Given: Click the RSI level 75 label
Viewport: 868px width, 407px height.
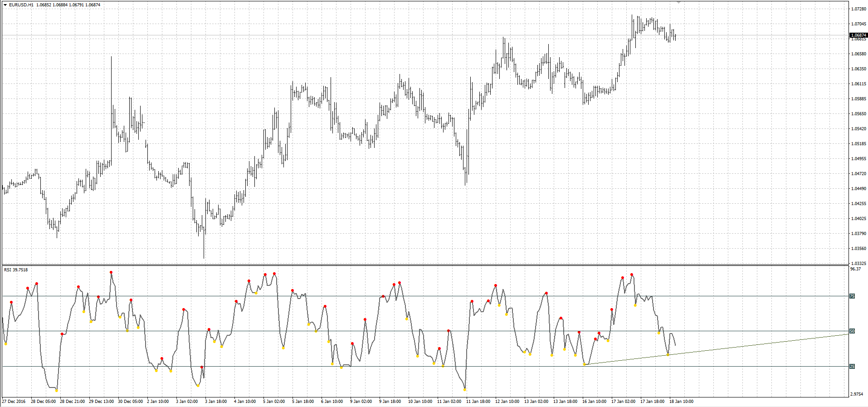Looking at the screenshot, I should click(852, 296).
